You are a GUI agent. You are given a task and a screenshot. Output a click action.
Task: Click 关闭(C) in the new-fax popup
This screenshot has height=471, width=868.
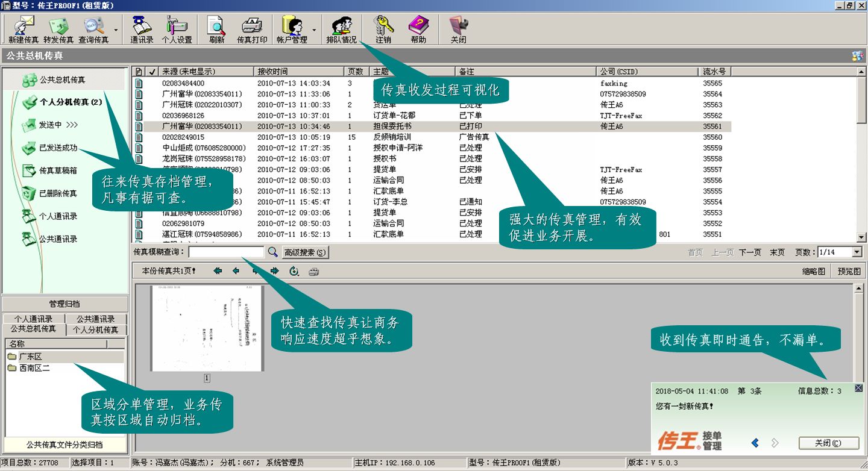coord(828,443)
